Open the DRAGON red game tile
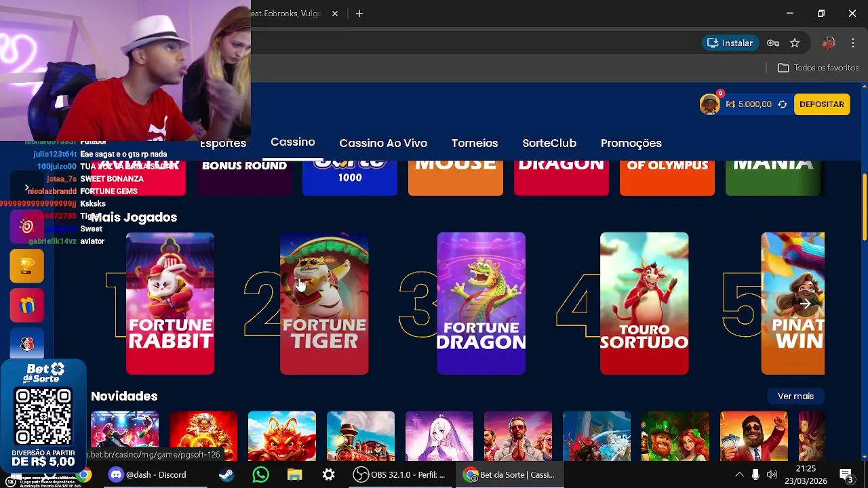 (561, 178)
